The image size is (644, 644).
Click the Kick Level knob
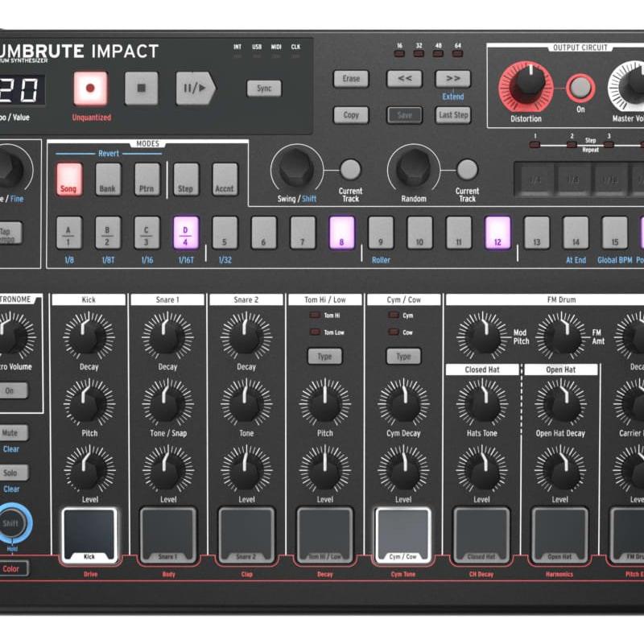[x=89, y=469]
